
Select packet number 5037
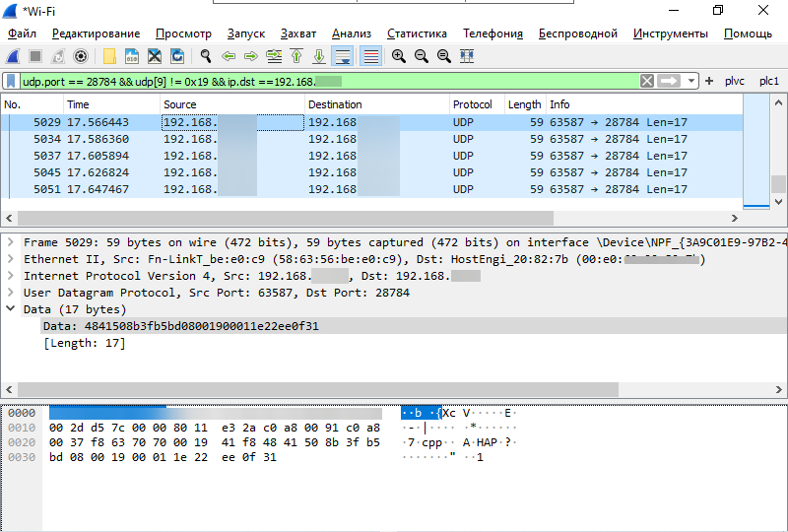point(372,156)
